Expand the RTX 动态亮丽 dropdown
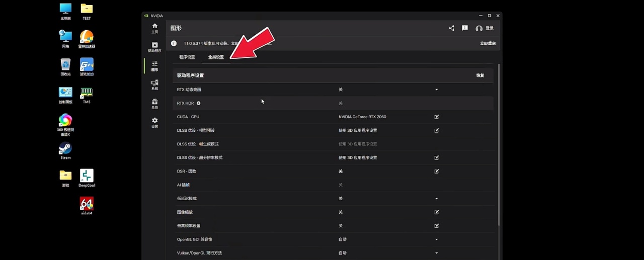The height and width of the screenshot is (260, 644). coord(436,90)
